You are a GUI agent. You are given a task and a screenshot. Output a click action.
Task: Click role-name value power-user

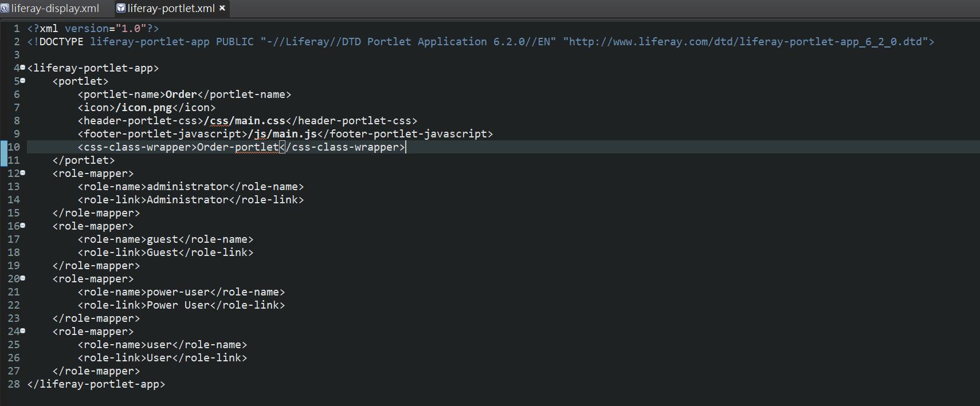pyautogui.click(x=178, y=292)
